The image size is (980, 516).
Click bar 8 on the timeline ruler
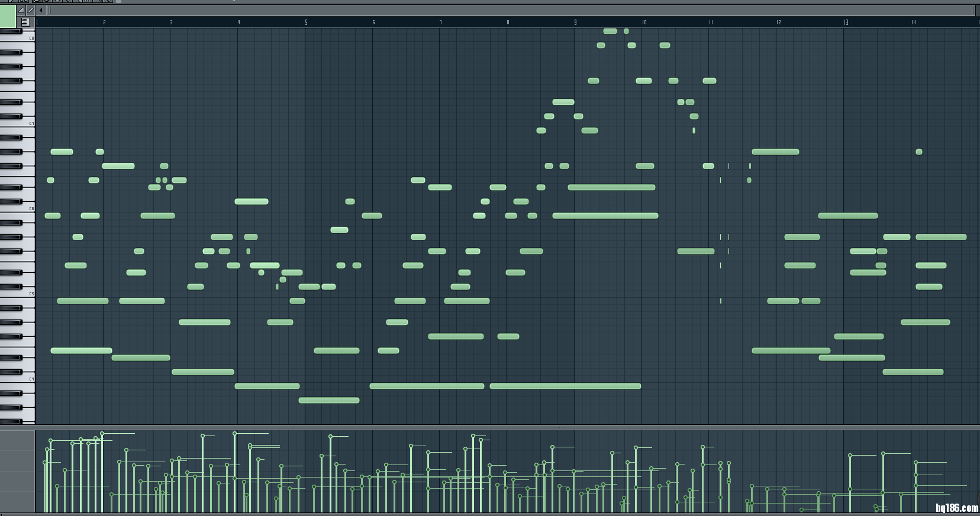pos(508,22)
